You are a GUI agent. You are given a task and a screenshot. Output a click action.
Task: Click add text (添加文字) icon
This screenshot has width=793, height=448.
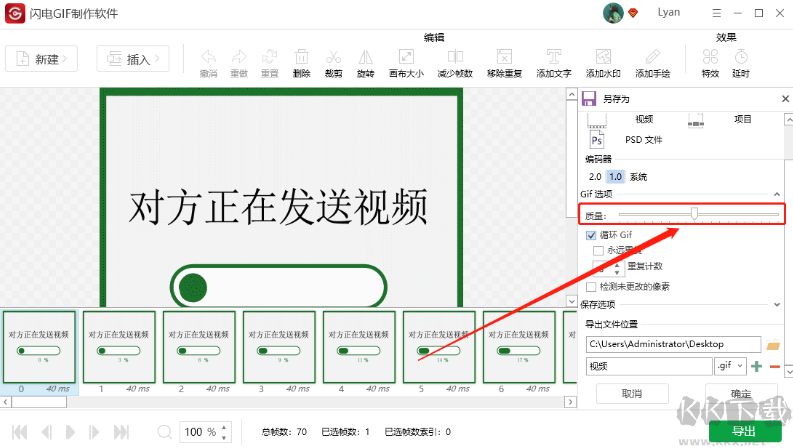point(553,60)
